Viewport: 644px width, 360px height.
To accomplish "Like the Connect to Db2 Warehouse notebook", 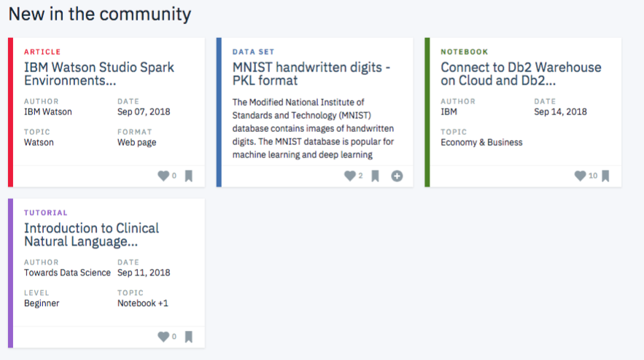I will (x=580, y=176).
